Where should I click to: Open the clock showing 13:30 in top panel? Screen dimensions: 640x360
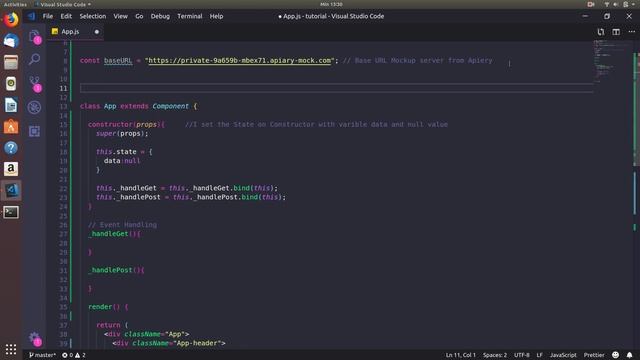coord(331,4)
